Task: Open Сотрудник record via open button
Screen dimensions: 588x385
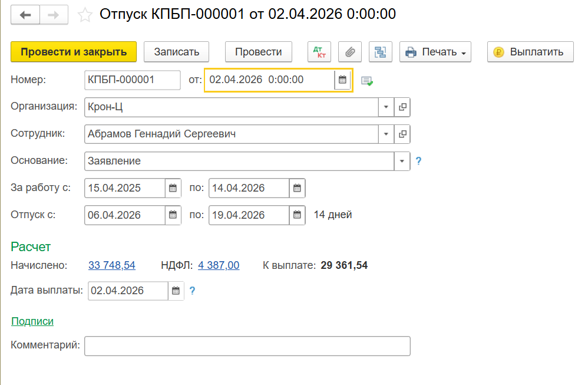Action: coord(402,134)
